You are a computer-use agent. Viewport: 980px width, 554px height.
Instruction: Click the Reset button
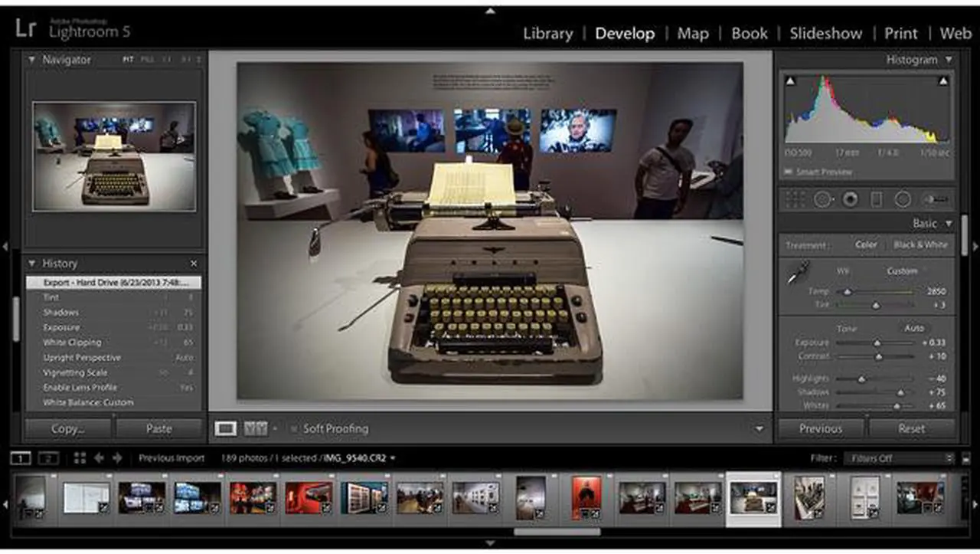[911, 428]
